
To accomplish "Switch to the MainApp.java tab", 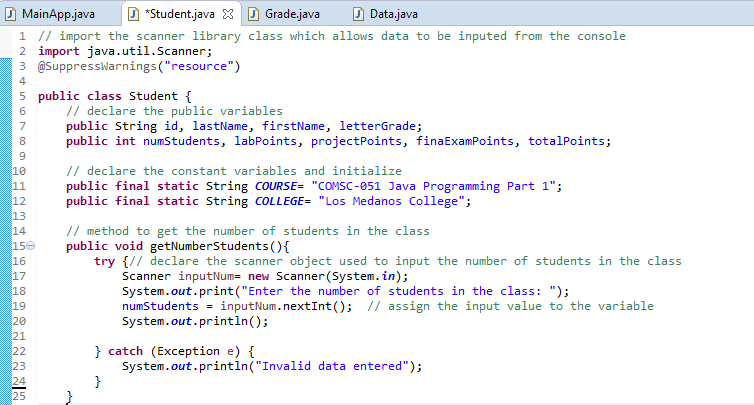I will point(58,14).
